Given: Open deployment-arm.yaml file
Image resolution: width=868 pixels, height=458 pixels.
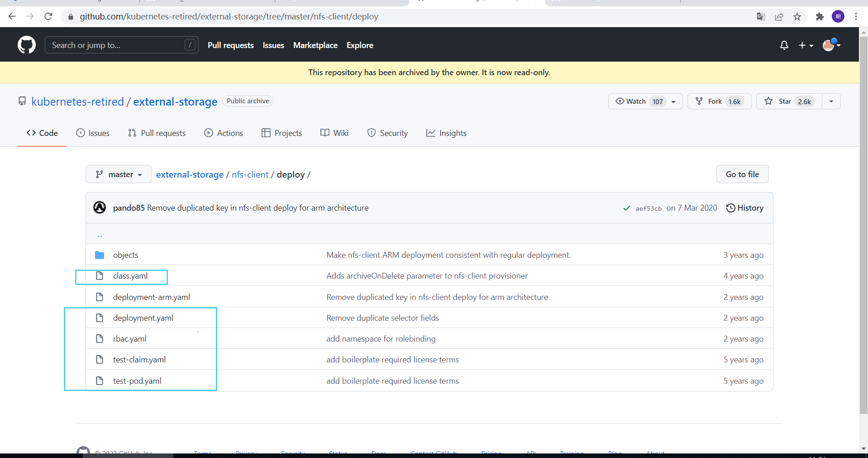Looking at the screenshot, I should click(152, 297).
